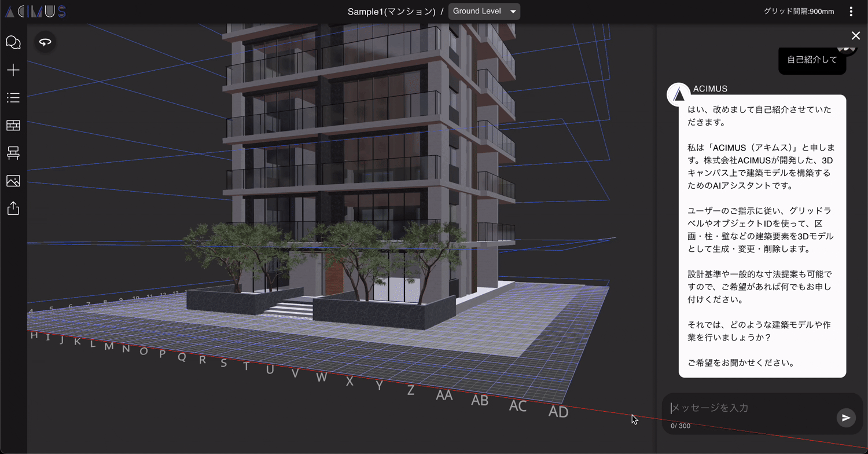Screen dimensions: 868x454
Task: Close the ACIMUS chat panel
Action: pos(855,36)
